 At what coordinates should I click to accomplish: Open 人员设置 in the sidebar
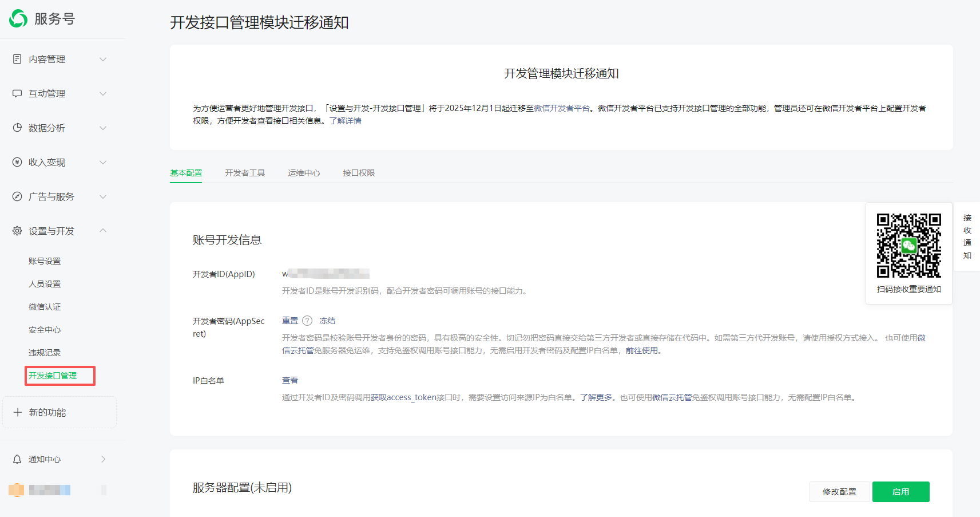(x=45, y=284)
